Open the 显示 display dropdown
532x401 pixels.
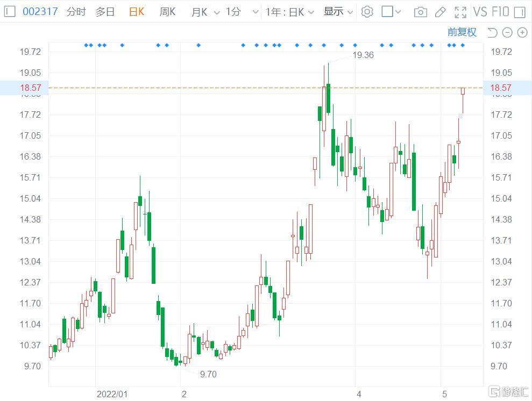tap(338, 11)
